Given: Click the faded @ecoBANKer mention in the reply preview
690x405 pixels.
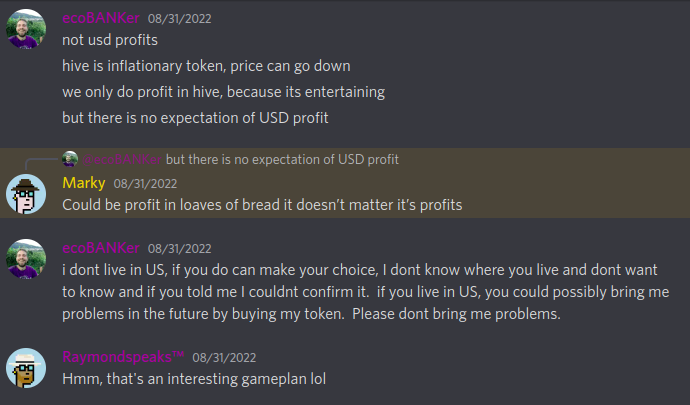Looking at the screenshot, I should point(121,159).
